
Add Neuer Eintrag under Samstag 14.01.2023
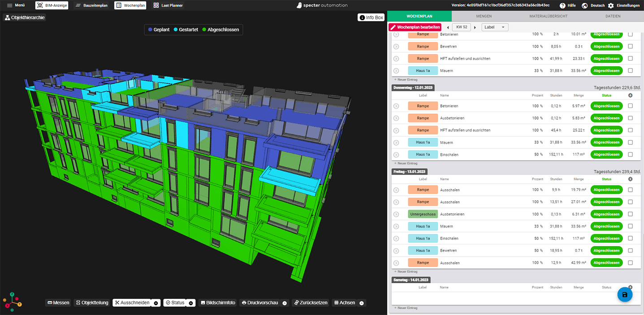click(406, 308)
